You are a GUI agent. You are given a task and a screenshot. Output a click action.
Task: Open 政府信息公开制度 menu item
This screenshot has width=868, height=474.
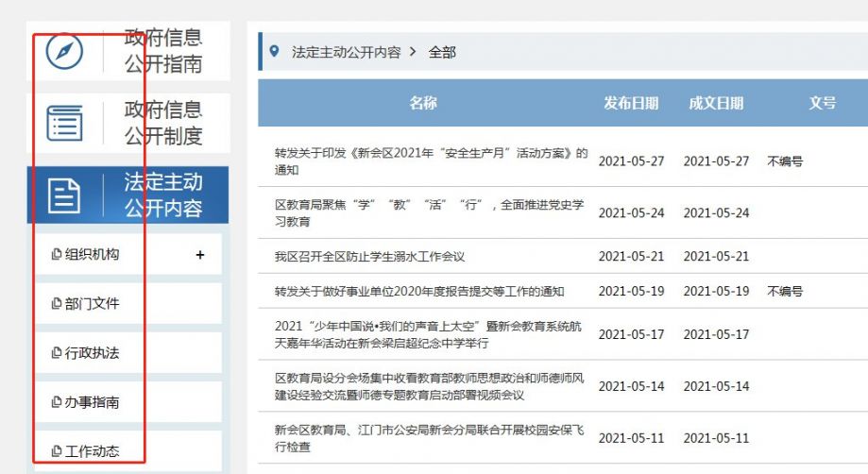click(x=128, y=123)
